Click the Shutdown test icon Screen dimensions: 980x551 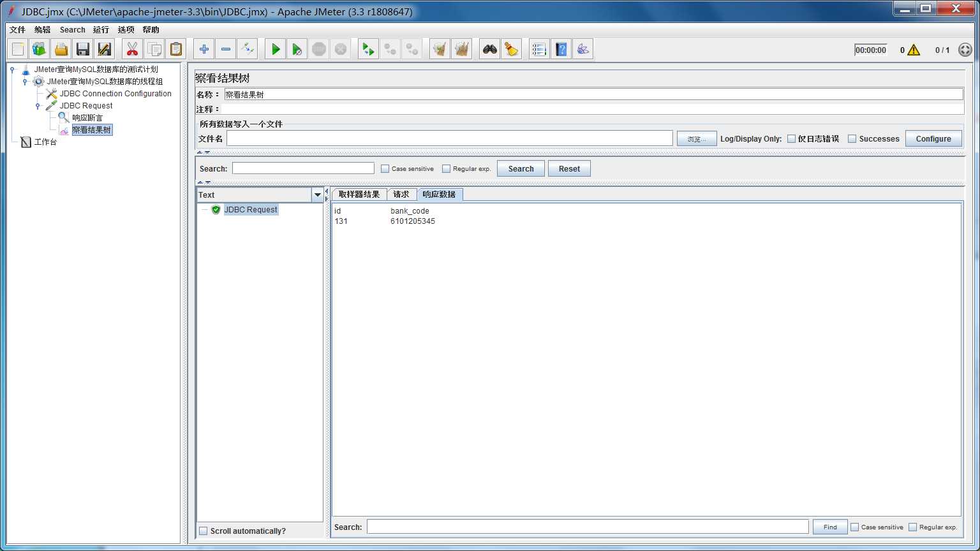(341, 49)
